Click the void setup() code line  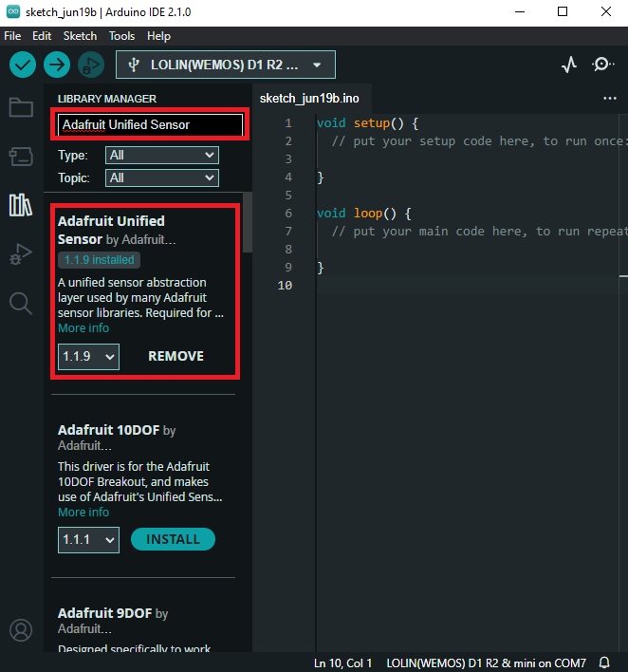tap(367, 123)
